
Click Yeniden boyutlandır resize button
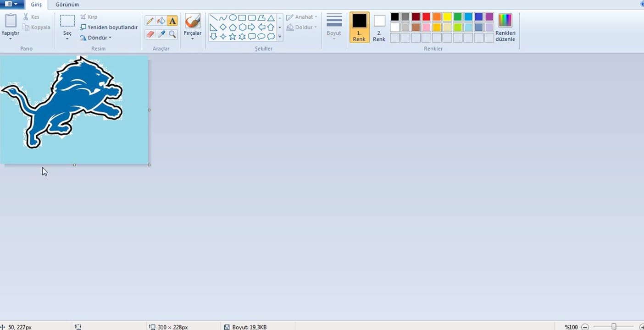109,27
